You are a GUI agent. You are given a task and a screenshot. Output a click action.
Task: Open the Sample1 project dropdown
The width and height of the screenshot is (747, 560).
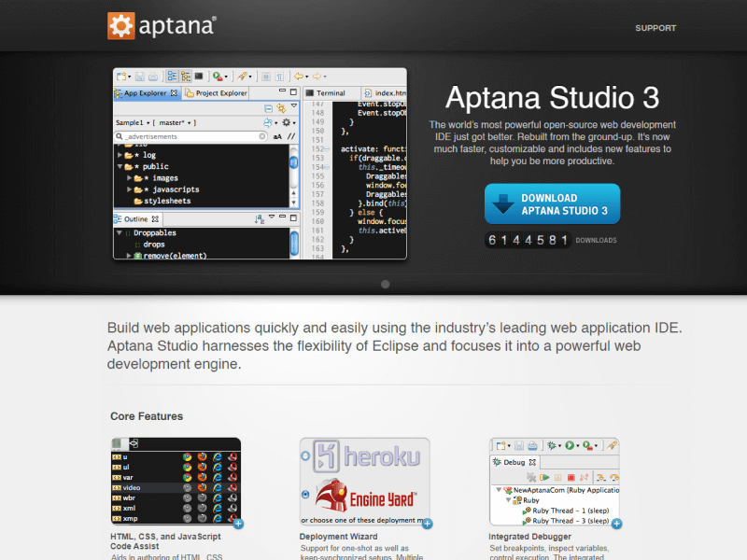[x=133, y=123]
